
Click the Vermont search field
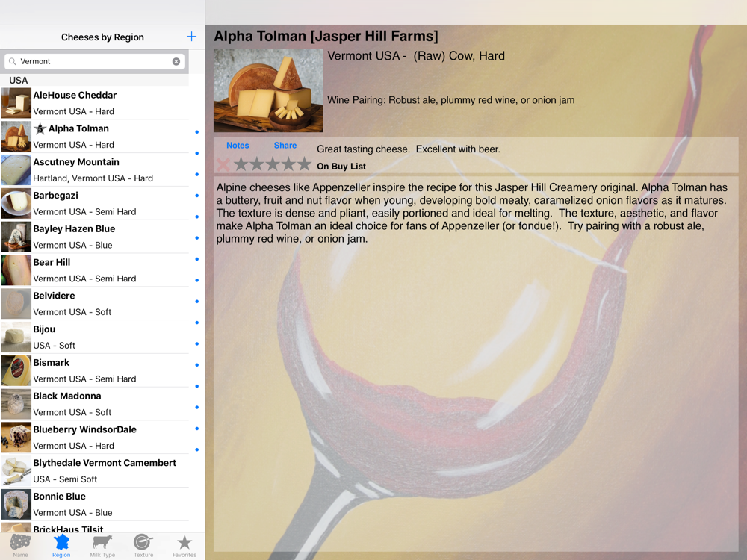tap(94, 61)
